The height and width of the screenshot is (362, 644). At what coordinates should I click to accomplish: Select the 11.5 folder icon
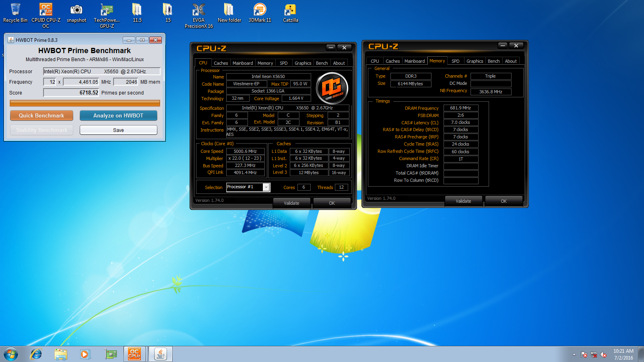(137, 13)
